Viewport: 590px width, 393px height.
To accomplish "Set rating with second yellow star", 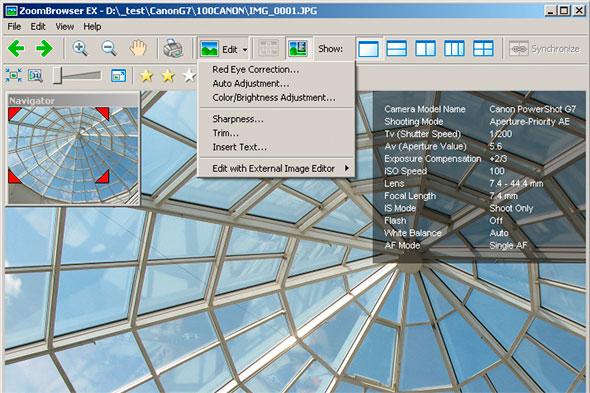I will (168, 76).
